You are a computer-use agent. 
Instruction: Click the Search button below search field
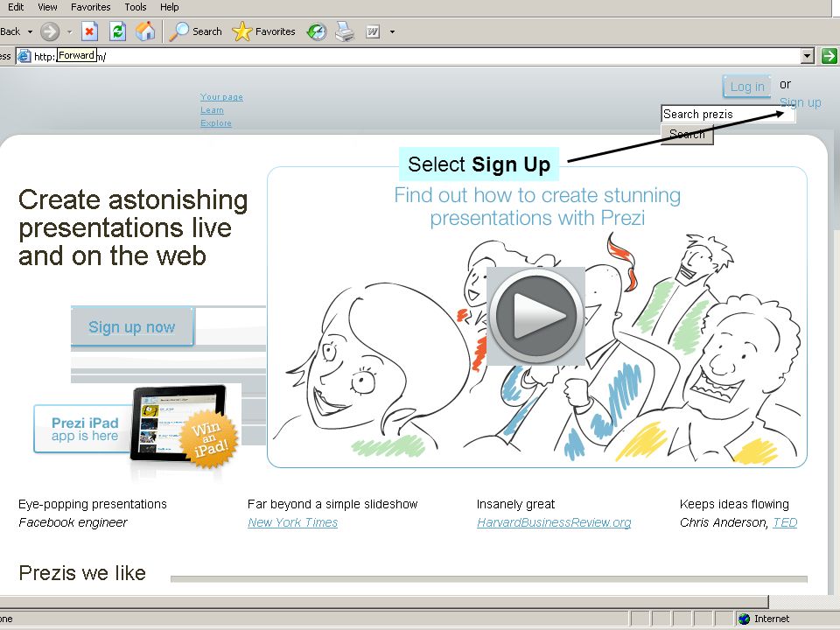coord(688,135)
